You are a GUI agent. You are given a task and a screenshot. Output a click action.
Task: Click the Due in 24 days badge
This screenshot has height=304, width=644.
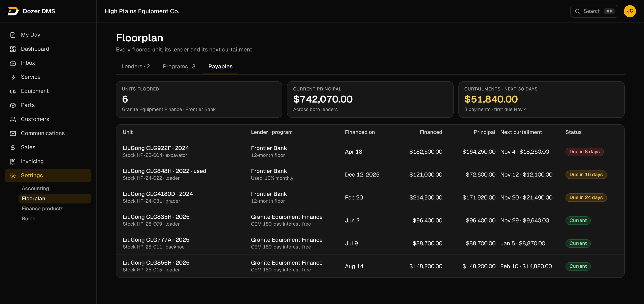tap(586, 198)
